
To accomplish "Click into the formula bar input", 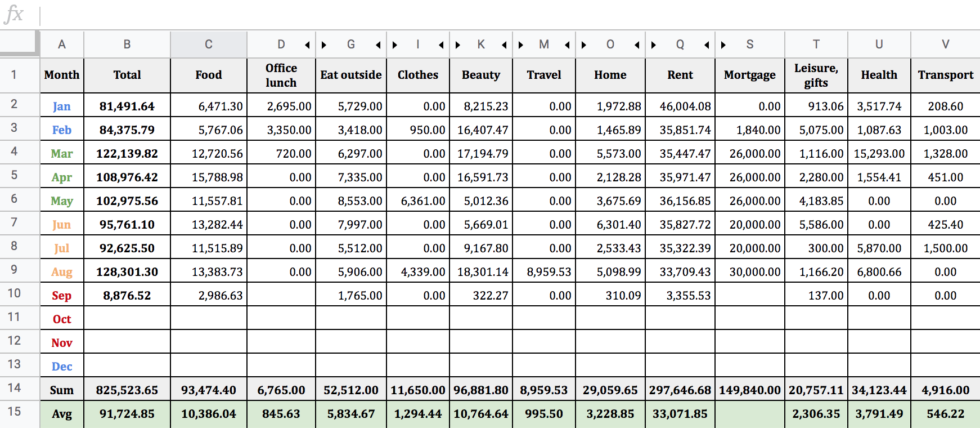I will click(509, 15).
